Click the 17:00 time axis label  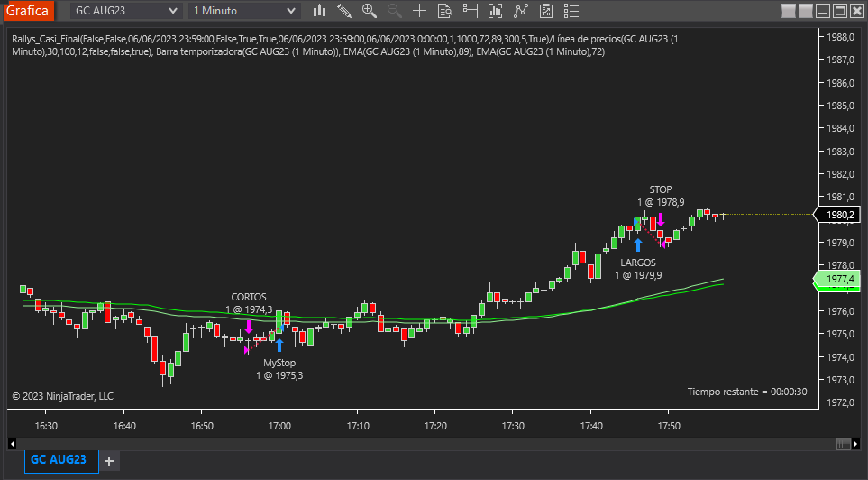tap(279, 426)
